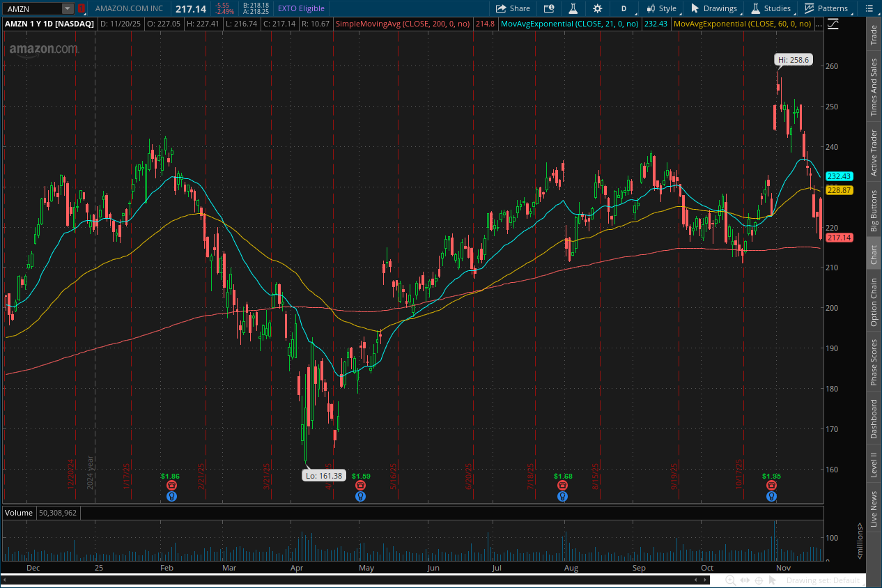882x588 pixels.
Task: Click the red symbol link icon
Action: tap(82, 8)
